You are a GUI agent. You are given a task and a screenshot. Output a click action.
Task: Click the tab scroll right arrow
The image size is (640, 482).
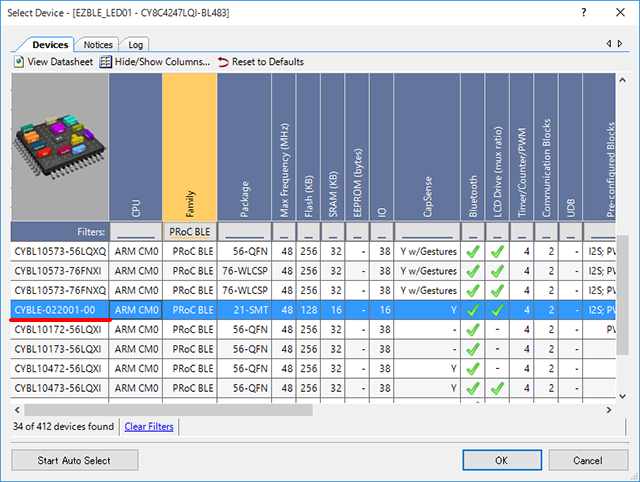tap(620, 43)
